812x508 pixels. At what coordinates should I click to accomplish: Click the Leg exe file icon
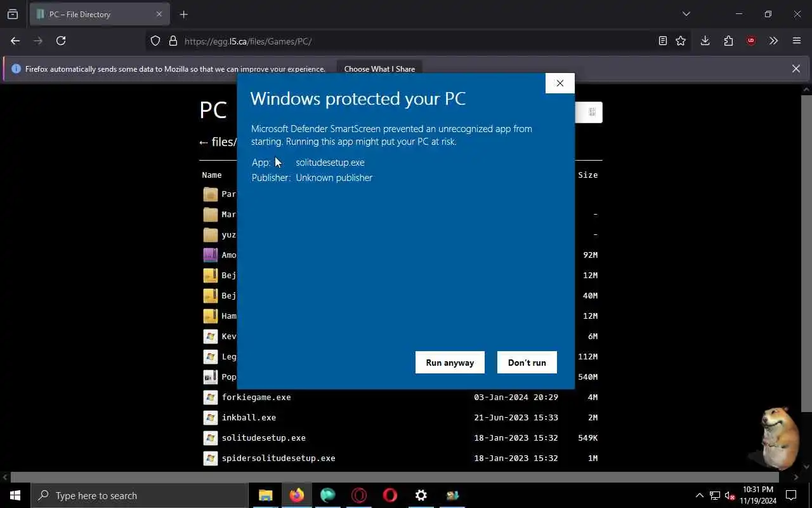click(x=211, y=356)
